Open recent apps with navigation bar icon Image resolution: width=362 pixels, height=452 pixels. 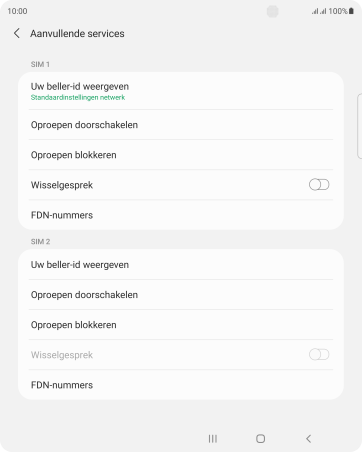213,439
